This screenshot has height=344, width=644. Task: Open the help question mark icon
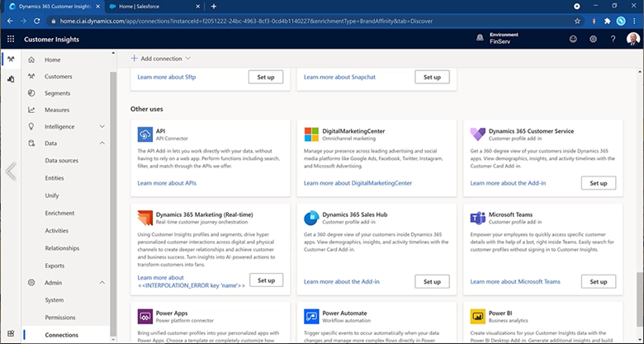click(x=613, y=39)
